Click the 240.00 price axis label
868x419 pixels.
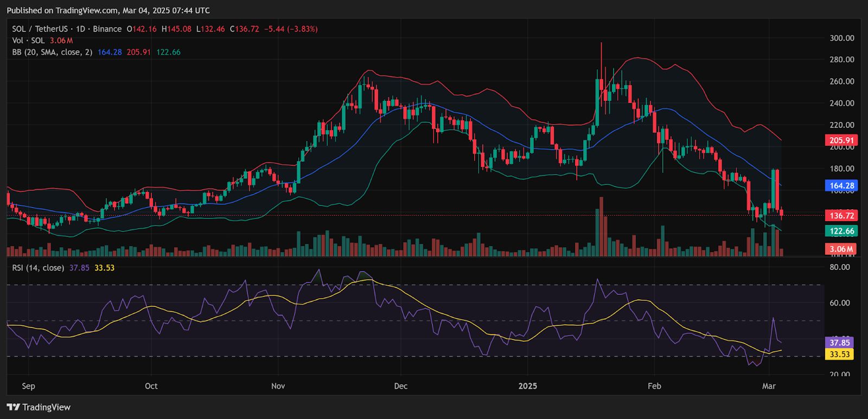click(842, 103)
